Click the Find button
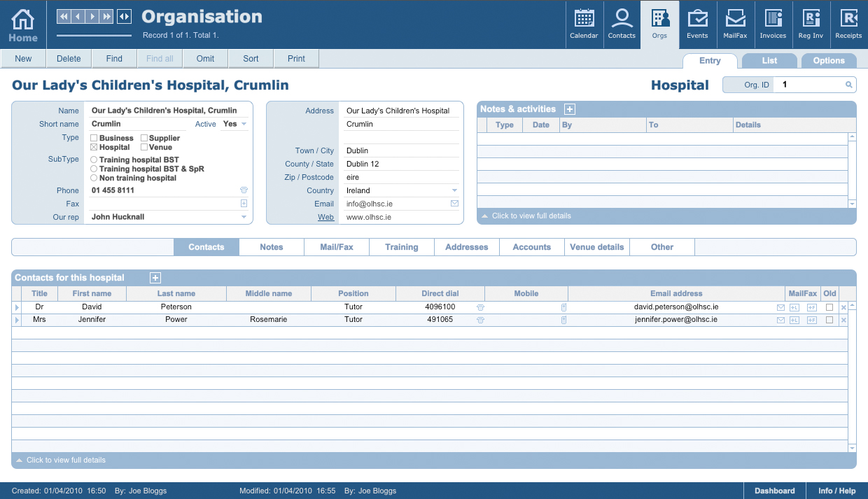 [x=114, y=59]
